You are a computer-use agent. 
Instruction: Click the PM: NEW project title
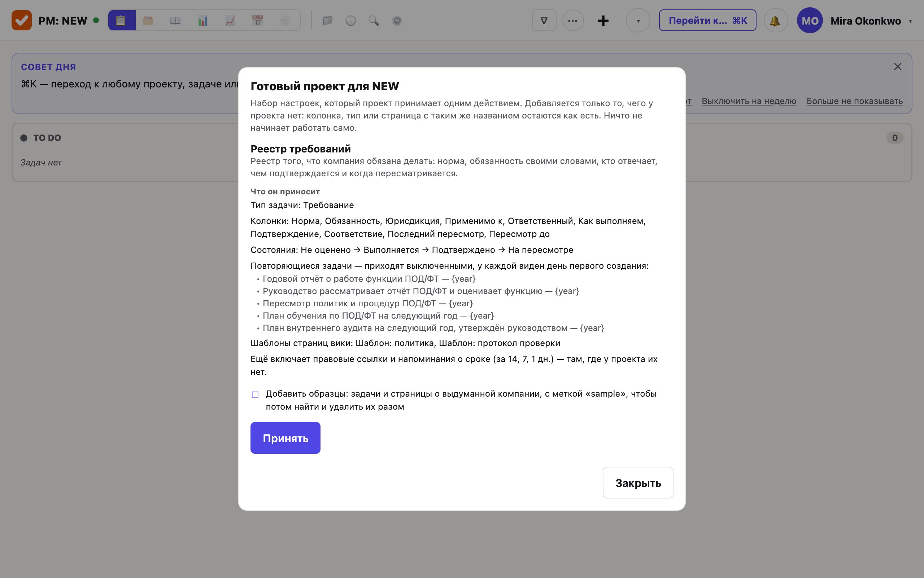(62, 21)
